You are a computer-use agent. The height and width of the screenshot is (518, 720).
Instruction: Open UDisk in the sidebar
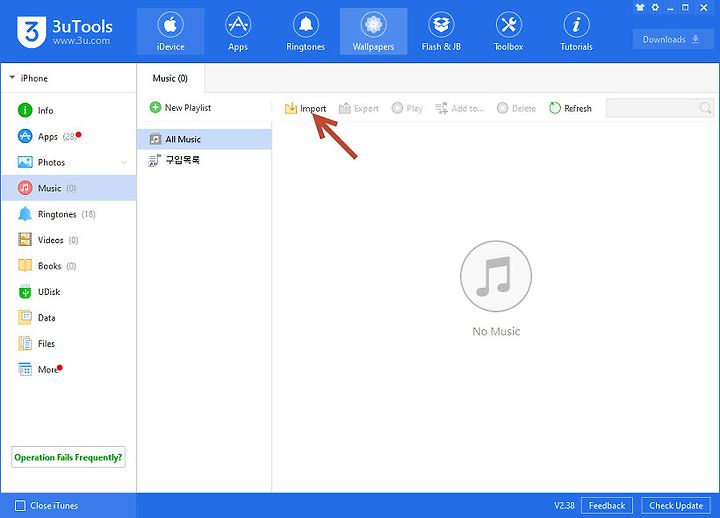click(x=69, y=292)
